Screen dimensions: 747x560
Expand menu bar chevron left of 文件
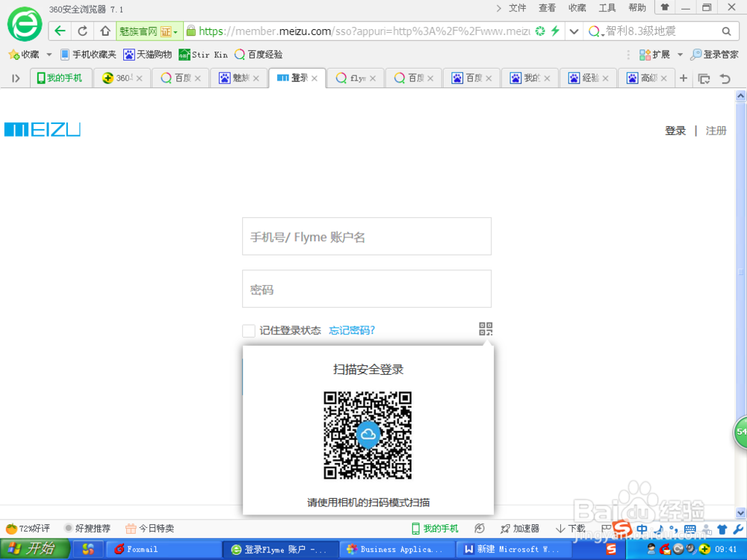(498, 8)
